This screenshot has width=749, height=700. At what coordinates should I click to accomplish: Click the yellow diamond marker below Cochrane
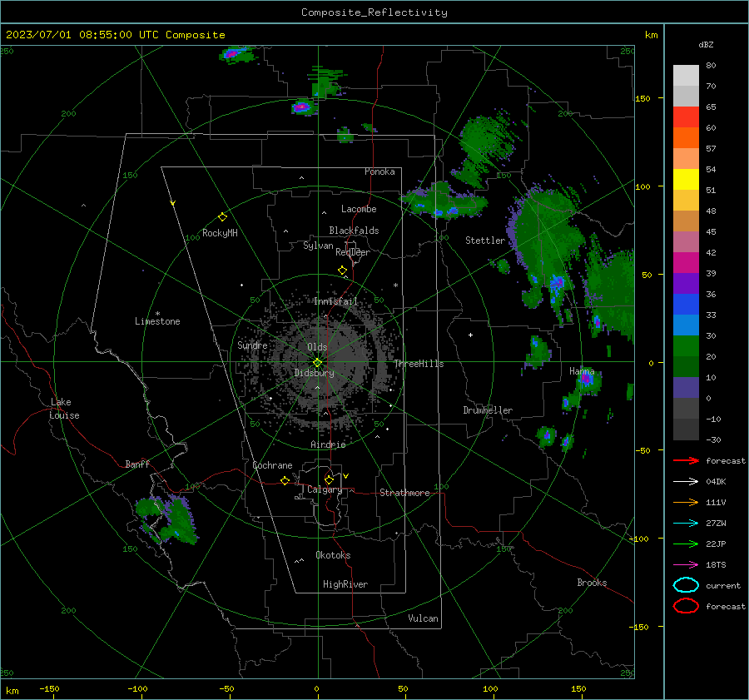[285, 481]
